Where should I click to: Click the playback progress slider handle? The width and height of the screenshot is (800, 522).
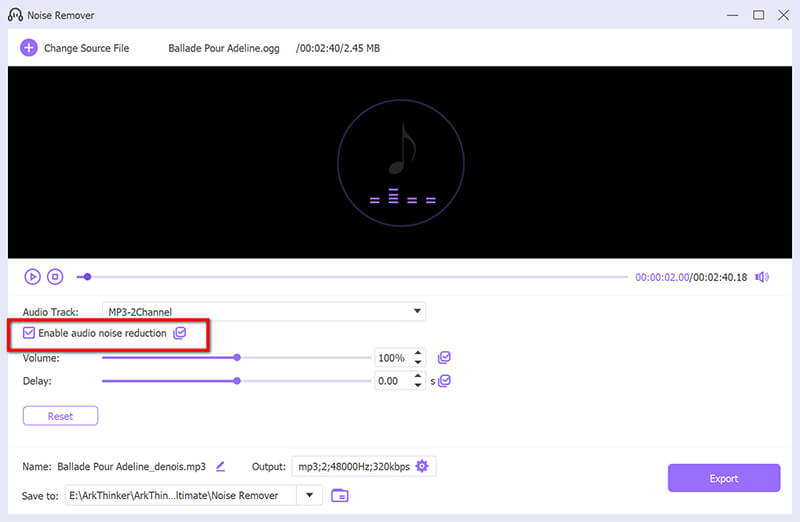click(87, 277)
